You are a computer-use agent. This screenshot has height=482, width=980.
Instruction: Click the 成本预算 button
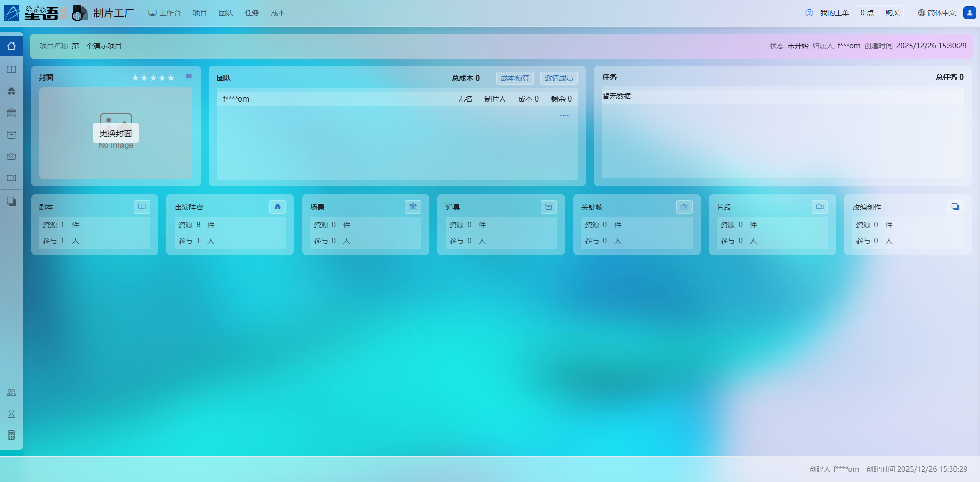point(514,78)
